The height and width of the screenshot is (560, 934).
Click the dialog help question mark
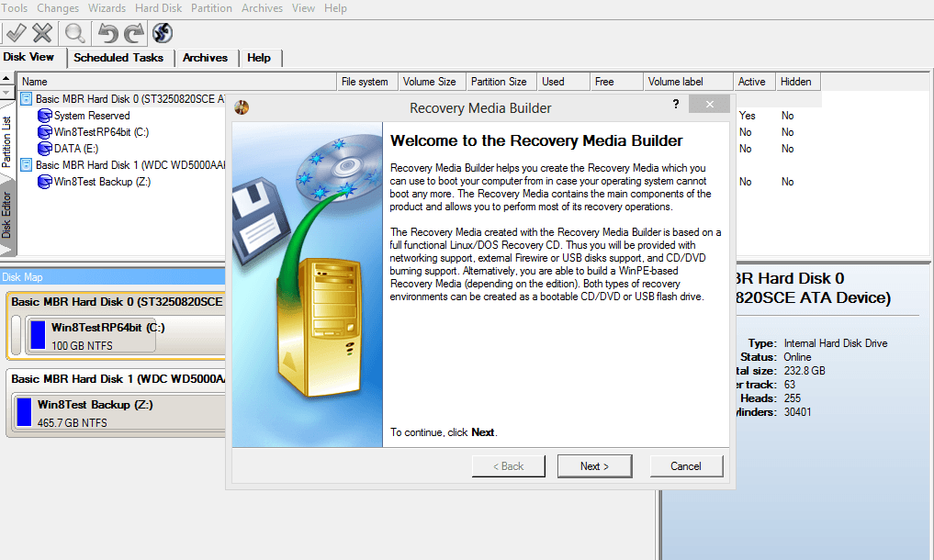click(676, 107)
